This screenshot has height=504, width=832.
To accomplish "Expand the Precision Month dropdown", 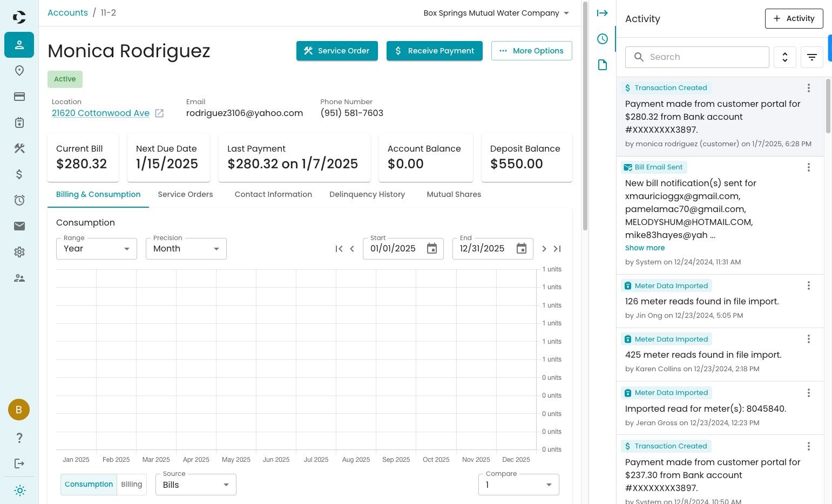I will [186, 249].
